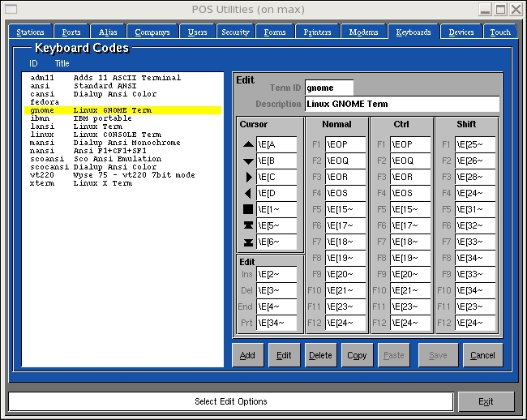Click the Cancel button
Screen dimensions: 527x420
click(x=482, y=355)
